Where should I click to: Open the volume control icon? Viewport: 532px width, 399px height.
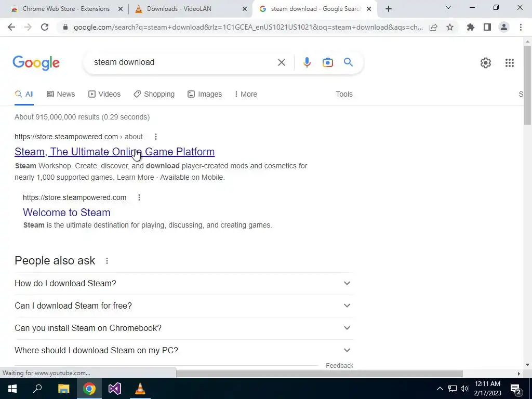(x=464, y=389)
